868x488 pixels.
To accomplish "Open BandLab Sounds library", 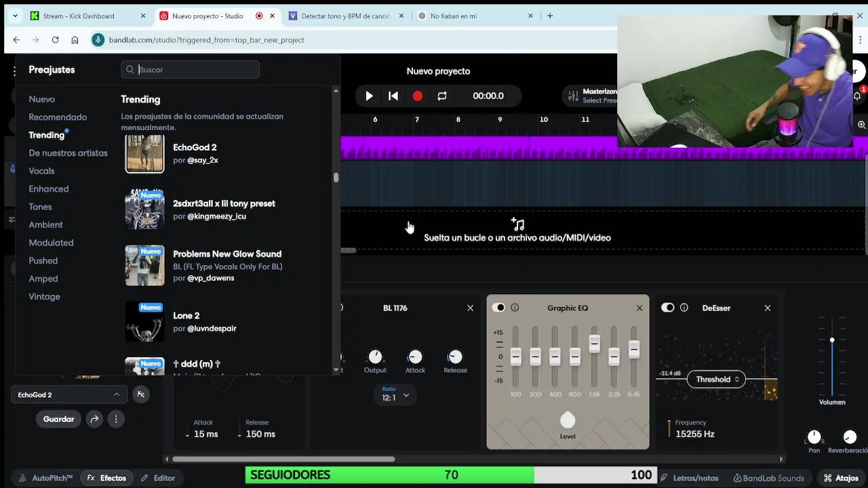I will coord(768,478).
